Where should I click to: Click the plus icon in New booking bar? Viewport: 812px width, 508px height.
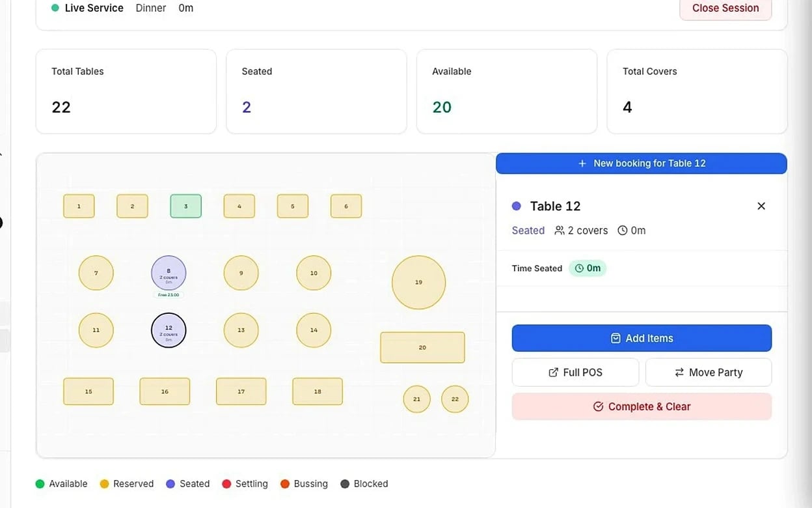582,163
